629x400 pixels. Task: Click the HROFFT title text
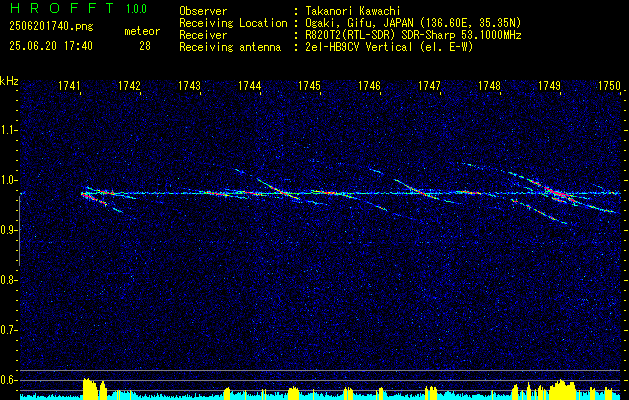[61, 8]
